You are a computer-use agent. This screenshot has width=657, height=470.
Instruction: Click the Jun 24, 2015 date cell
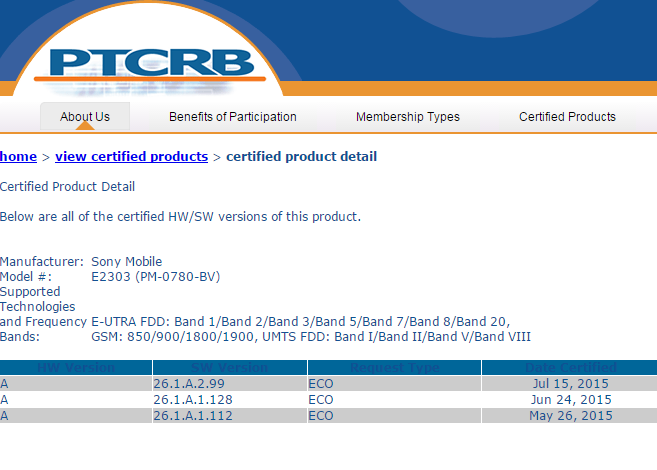click(x=570, y=400)
